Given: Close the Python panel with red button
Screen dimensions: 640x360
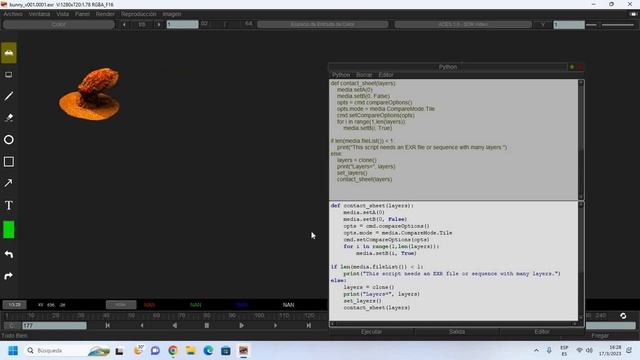Looking at the screenshot, I should click(580, 67).
